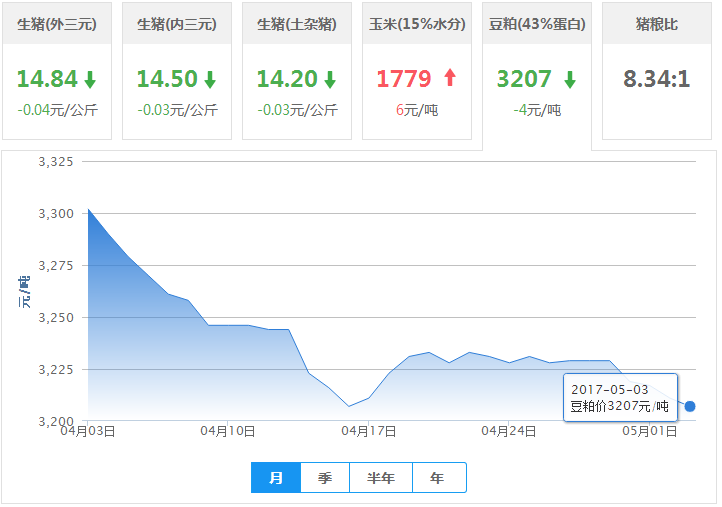Viewport: 722px width, 507px height.
Task: Click the down arrow beside 3207
Action: tap(570, 79)
